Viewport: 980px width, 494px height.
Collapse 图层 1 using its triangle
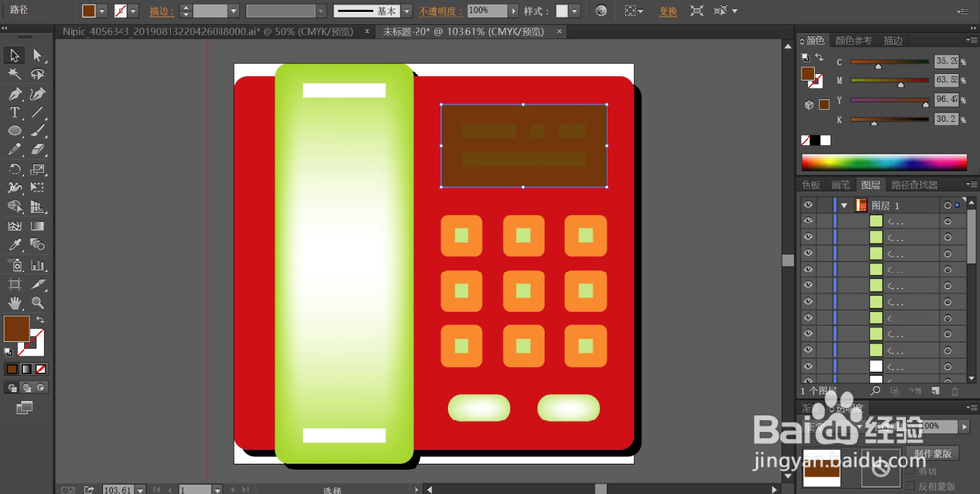click(x=845, y=205)
